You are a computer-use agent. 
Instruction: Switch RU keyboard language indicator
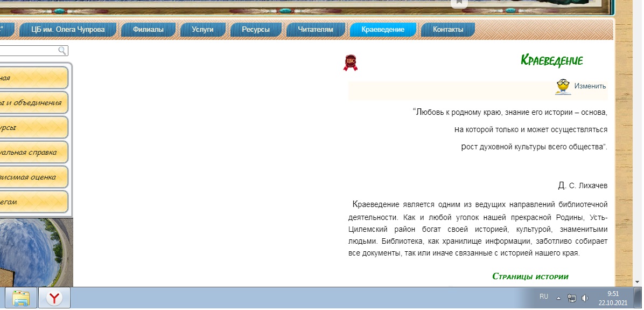pyautogui.click(x=544, y=297)
